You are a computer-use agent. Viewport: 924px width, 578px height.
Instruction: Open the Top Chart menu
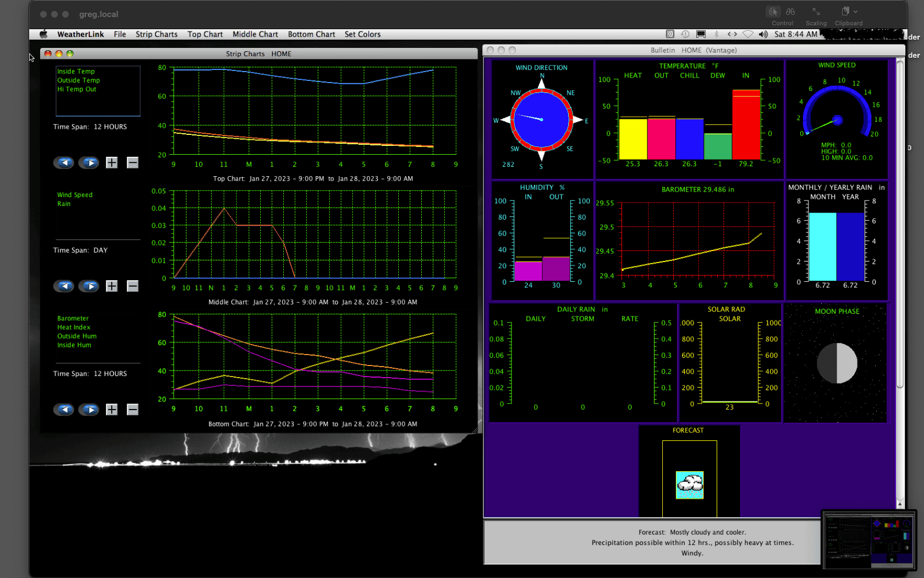(205, 34)
